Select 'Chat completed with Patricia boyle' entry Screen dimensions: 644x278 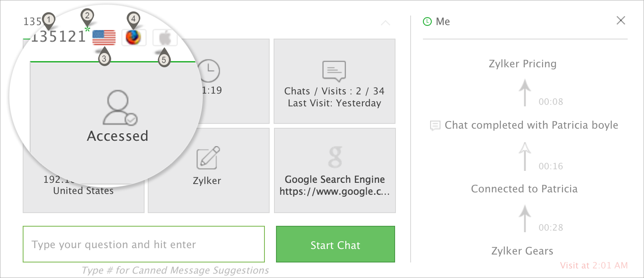[531, 125]
